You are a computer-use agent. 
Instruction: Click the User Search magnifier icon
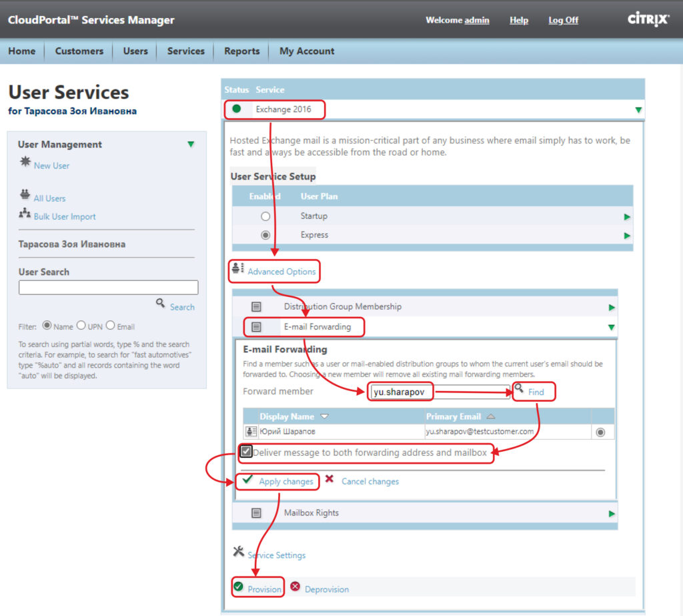point(160,302)
